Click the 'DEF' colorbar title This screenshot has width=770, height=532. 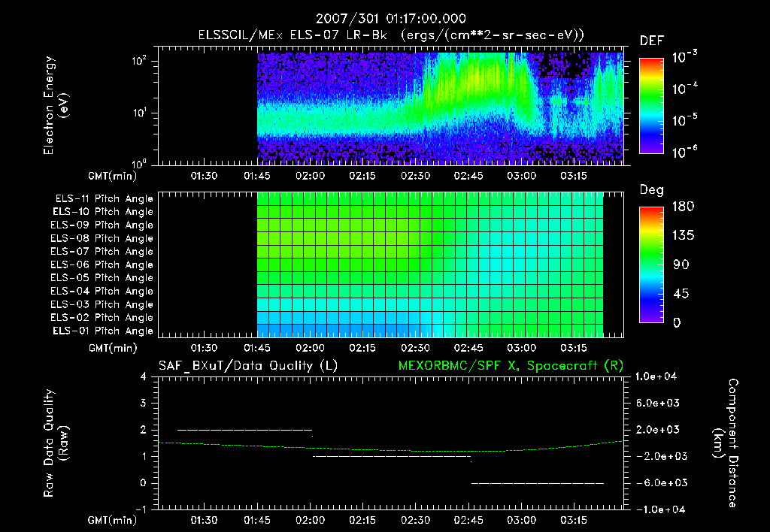coord(652,41)
